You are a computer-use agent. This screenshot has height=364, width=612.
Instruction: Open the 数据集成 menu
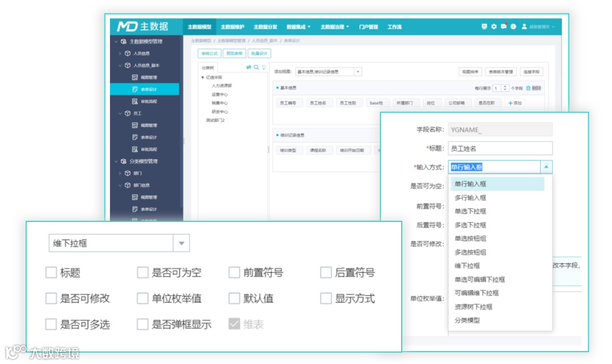299,27
